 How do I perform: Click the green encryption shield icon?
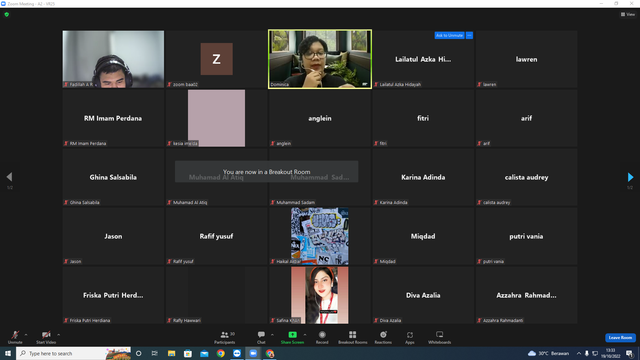point(7,14)
